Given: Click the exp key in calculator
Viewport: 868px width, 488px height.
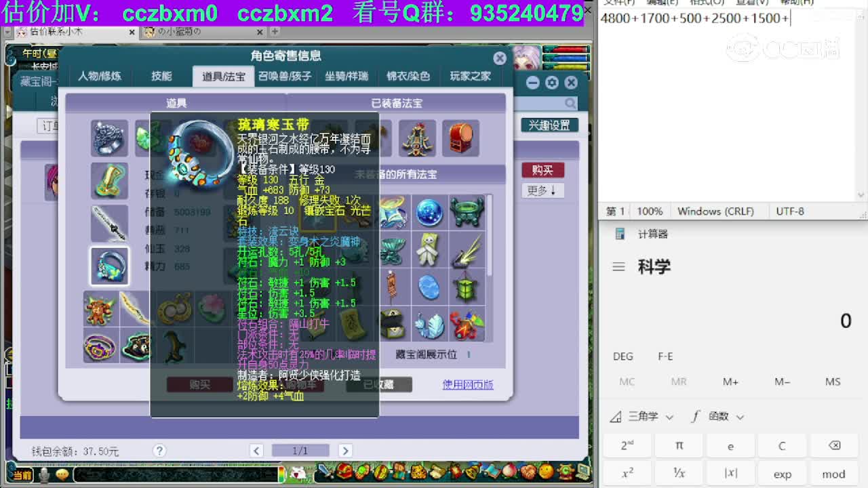Looking at the screenshot, I should [x=782, y=474].
